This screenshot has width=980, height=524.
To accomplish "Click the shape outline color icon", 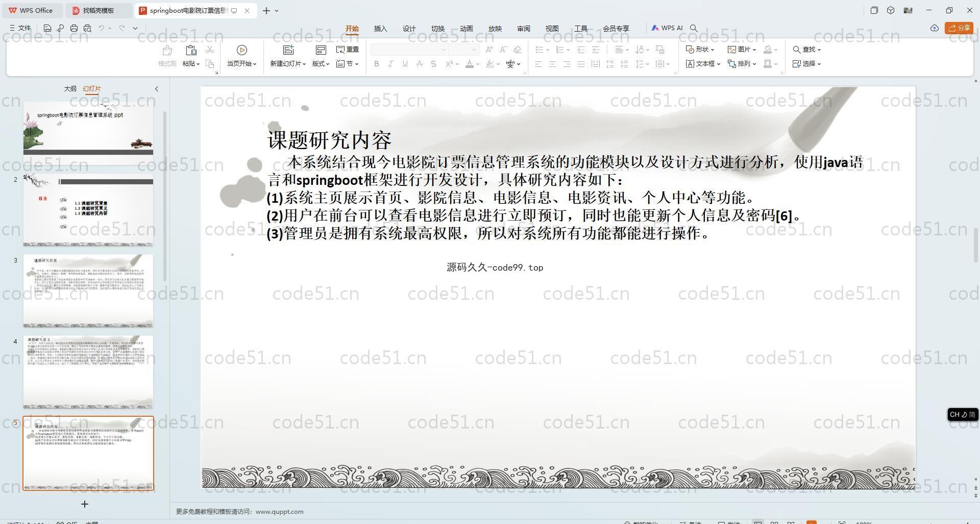I will (768, 64).
